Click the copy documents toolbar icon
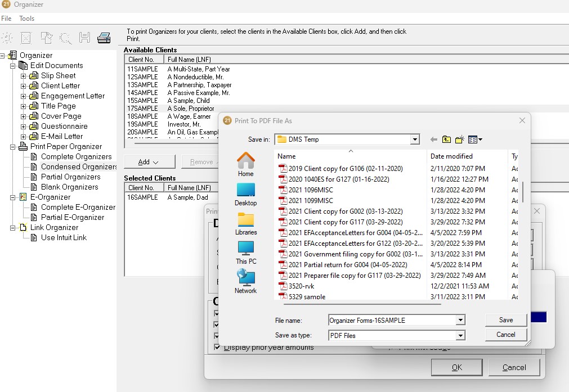 46,38
